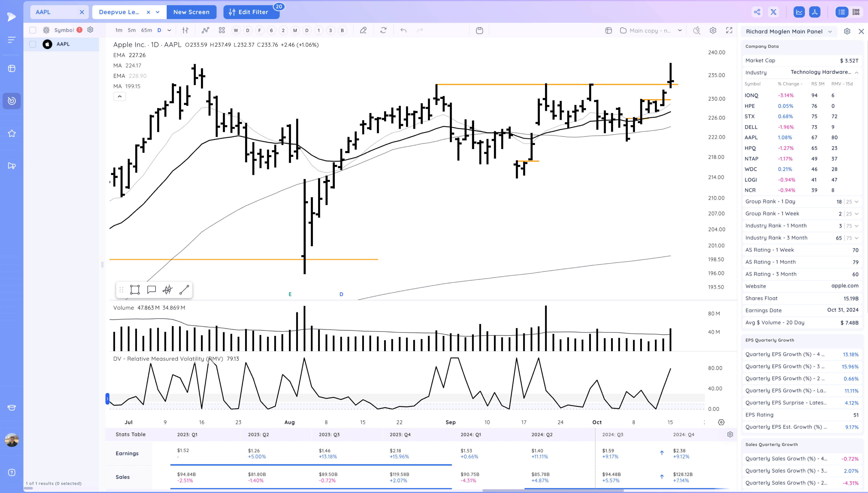Click the indicators icon in chart toolbar

[205, 30]
